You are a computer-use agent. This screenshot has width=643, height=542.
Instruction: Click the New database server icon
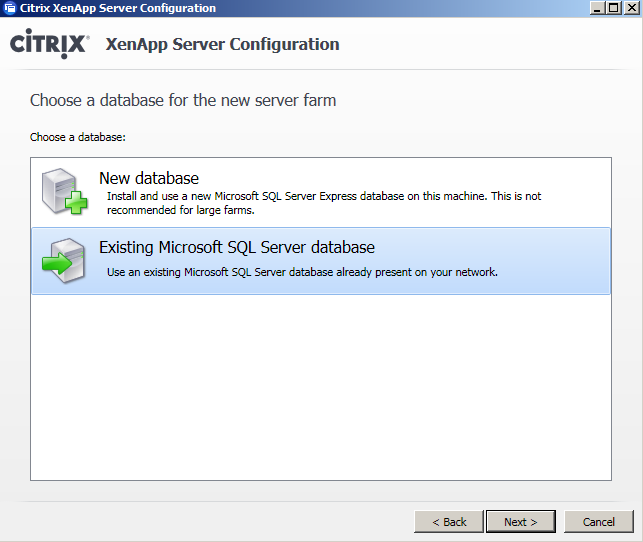(x=64, y=191)
